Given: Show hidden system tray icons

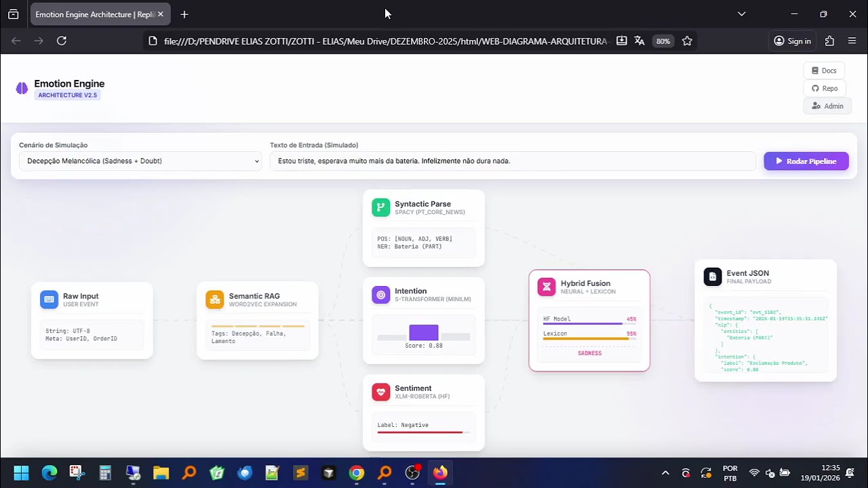Looking at the screenshot, I should tap(665, 473).
